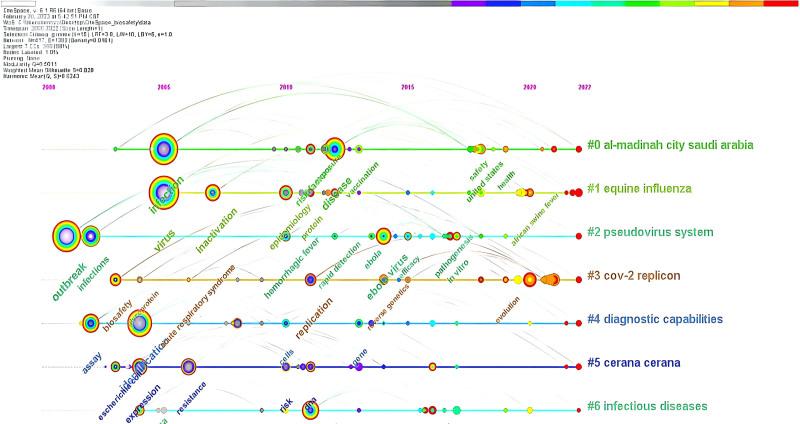Screen dimensions: 800x424
Task: Select the '#3 cov-2 replicon' cluster label
Action: [x=634, y=276]
